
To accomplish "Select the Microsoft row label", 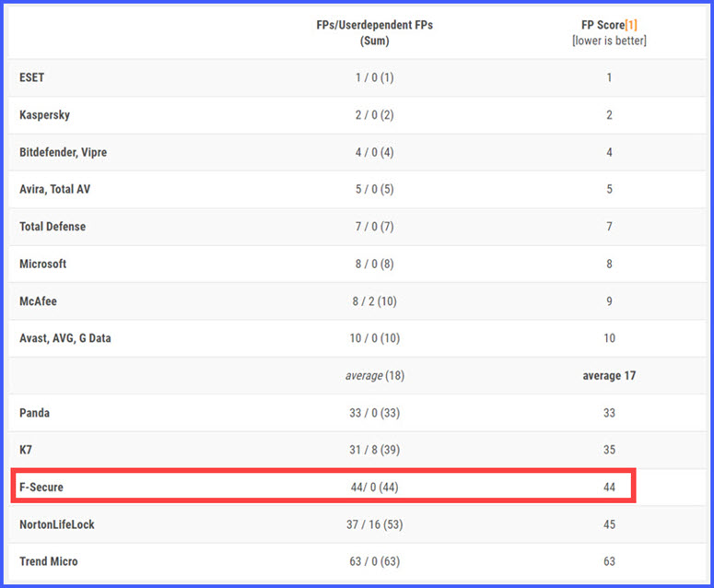I will click(x=43, y=264).
